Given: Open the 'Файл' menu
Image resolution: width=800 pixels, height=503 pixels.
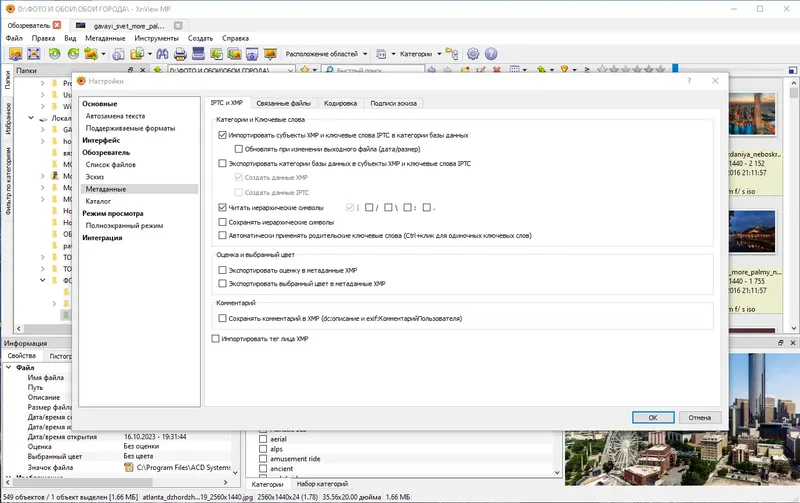Looking at the screenshot, I should point(14,38).
